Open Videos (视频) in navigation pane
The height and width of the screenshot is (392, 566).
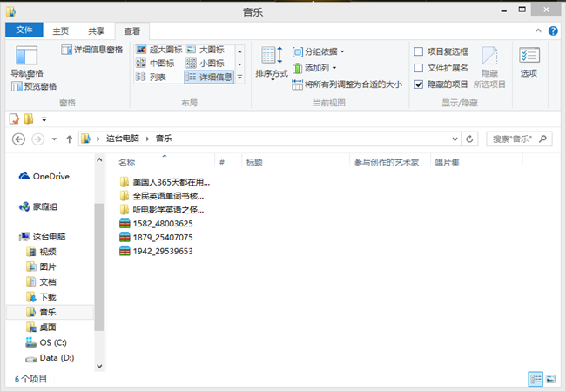pos(41,252)
